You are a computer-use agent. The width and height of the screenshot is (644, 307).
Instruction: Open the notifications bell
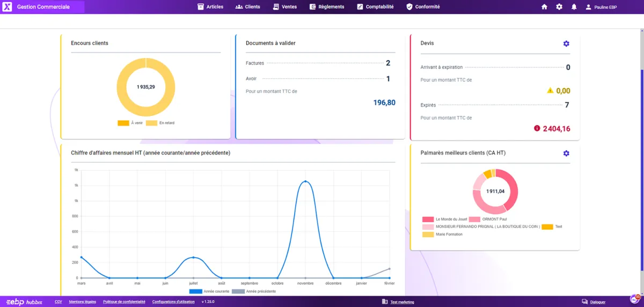tap(574, 7)
